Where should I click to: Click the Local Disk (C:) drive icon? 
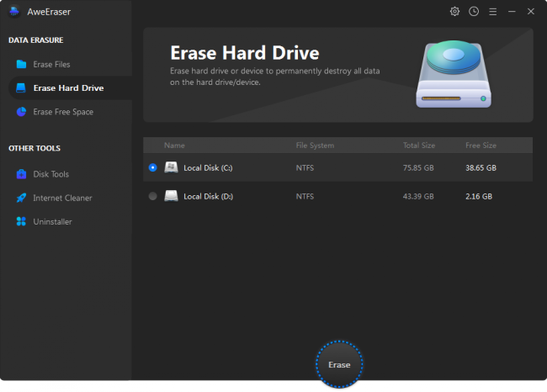pyautogui.click(x=171, y=167)
